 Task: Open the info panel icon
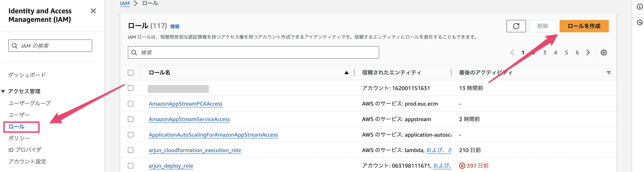[640, 7]
